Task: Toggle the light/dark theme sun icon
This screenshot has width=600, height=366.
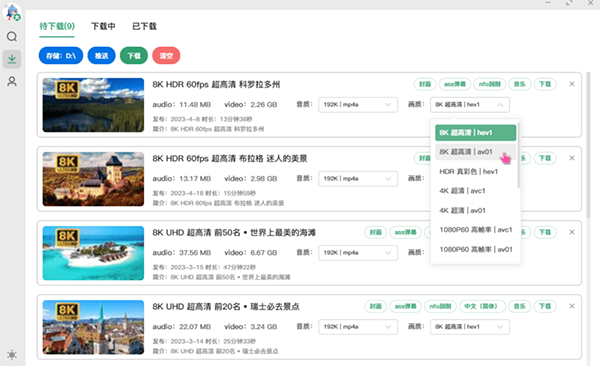Action: [12, 355]
